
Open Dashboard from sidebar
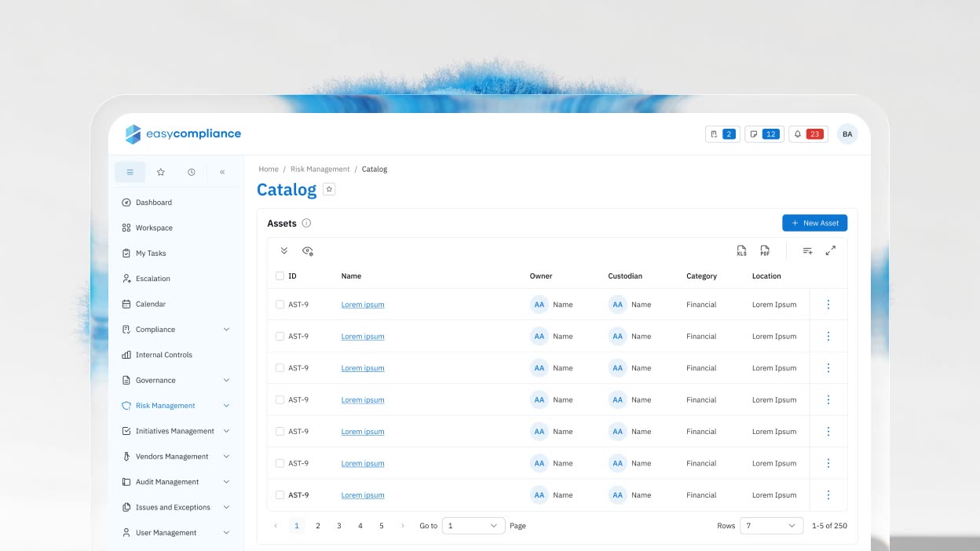(x=147, y=203)
